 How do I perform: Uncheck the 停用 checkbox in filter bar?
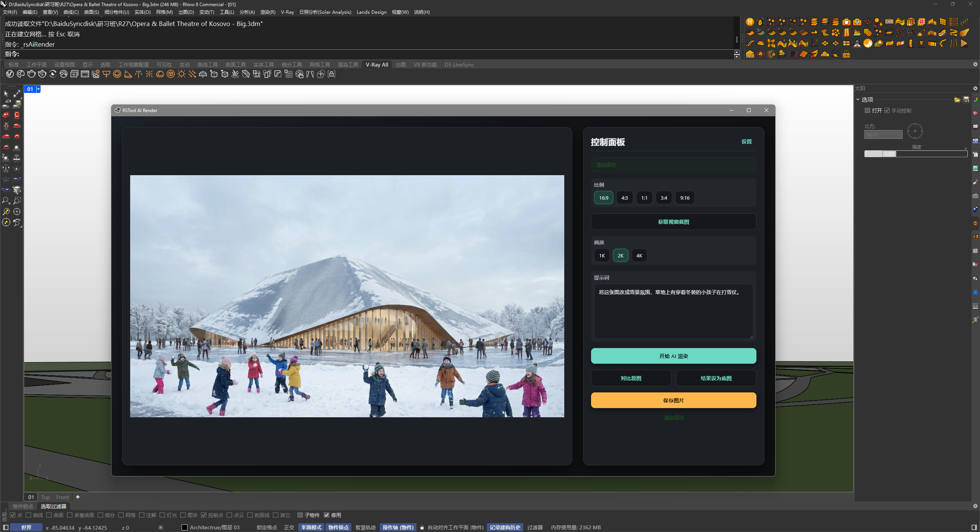click(x=327, y=515)
